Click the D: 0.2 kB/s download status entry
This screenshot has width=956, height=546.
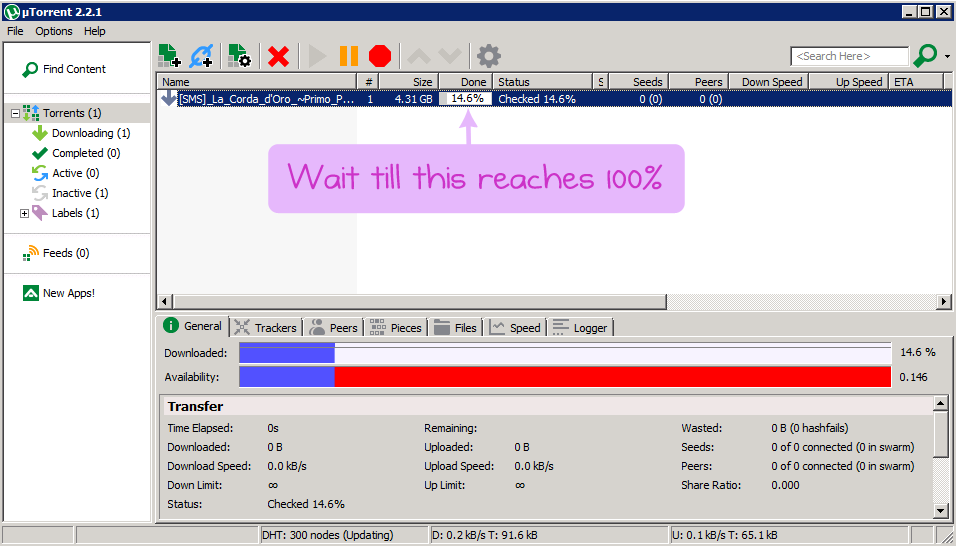549,535
